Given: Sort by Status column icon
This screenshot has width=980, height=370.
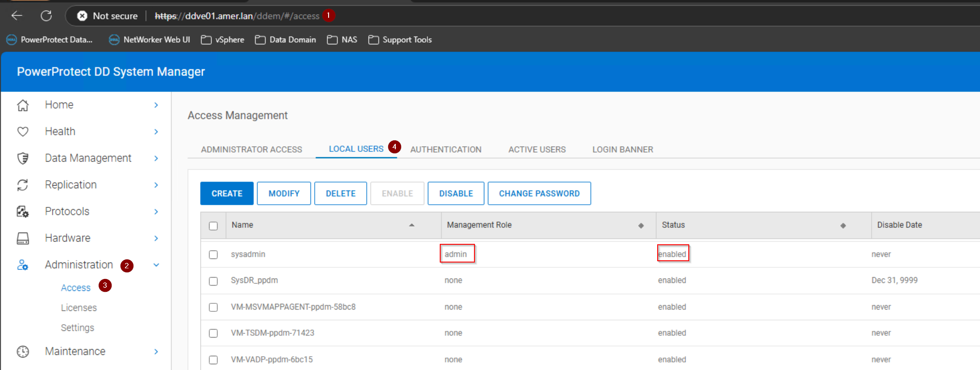Looking at the screenshot, I should point(843,226).
